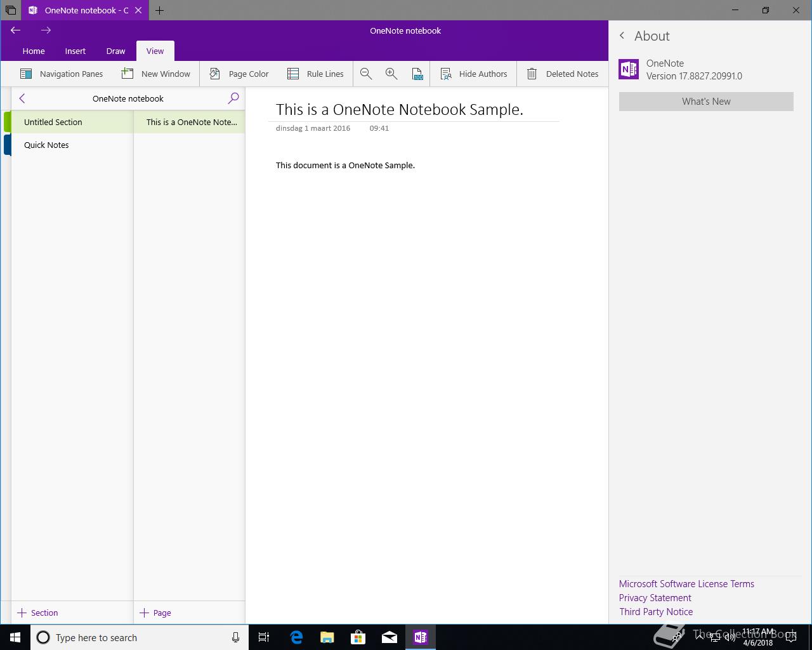Click the OneNote logo in About pane
This screenshot has width=812, height=650.
629,69
